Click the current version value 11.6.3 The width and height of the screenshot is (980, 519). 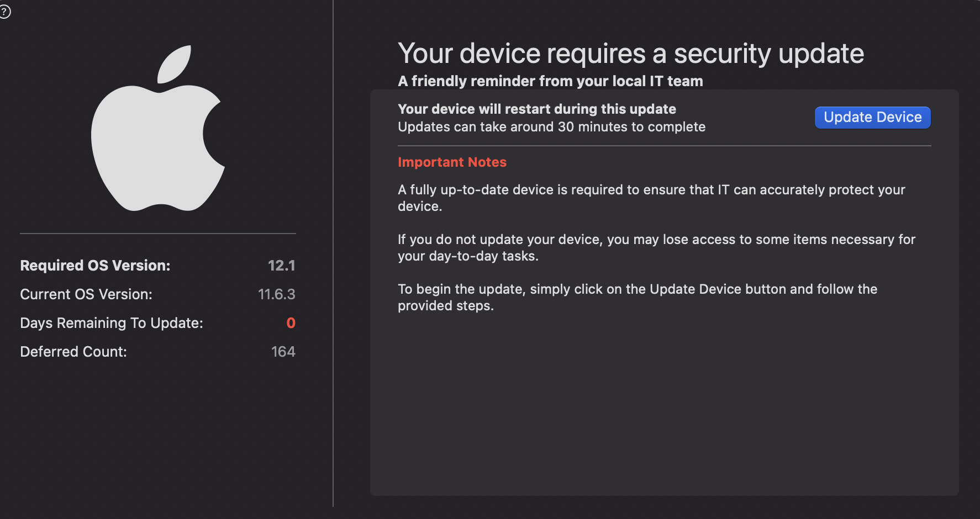coord(277,294)
